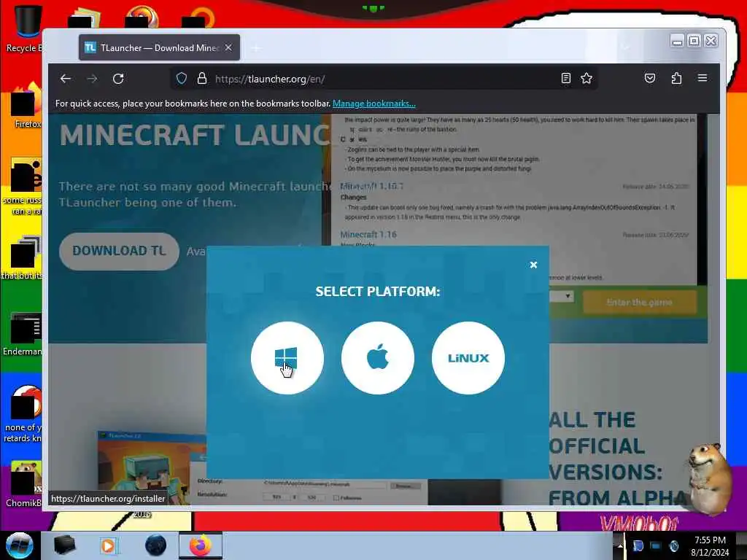
Task: Choose the Windows platform icon
Action: (x=287, y=357)
